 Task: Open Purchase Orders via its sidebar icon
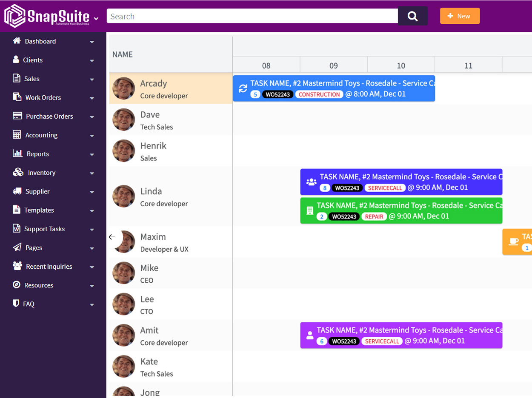(x=17, y=116)
